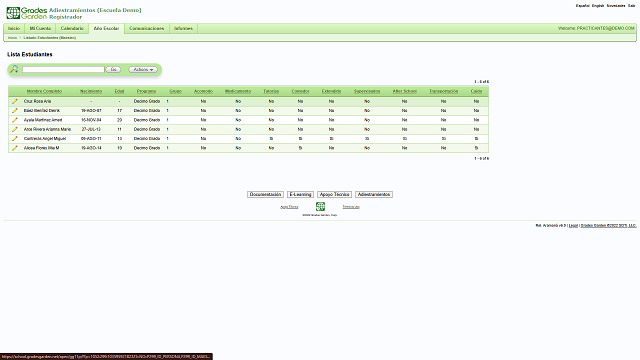Sort by Cuido column header
Screen dimensions: 640x360
[x=476, y=91]
